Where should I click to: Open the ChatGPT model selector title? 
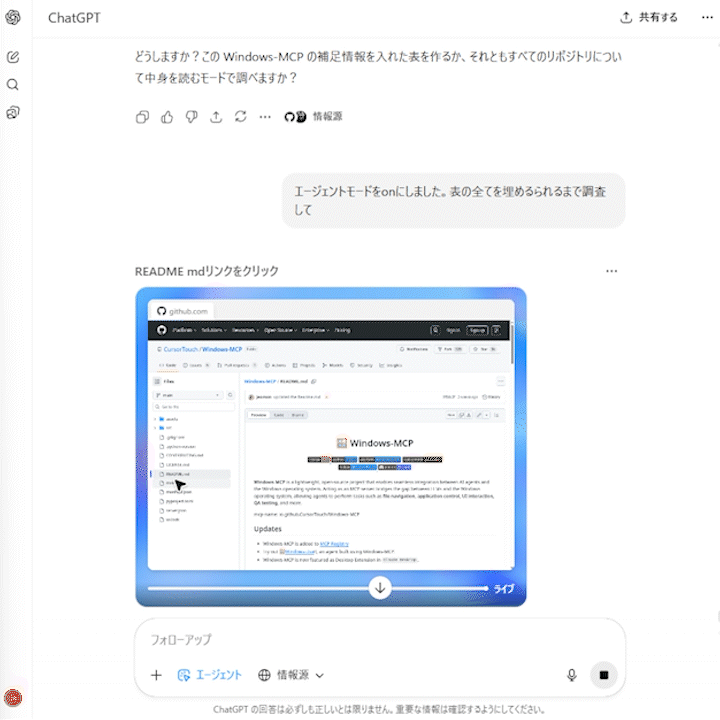pos(74,17)
